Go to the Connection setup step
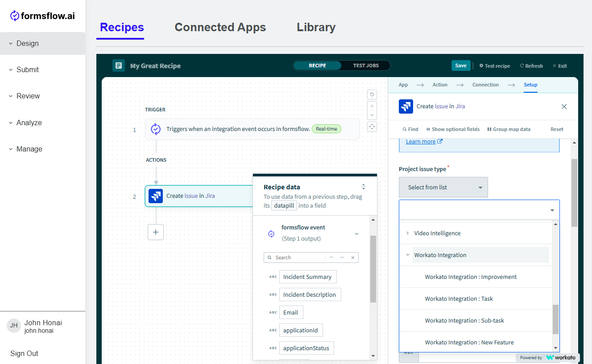Screen dimensions: 592x364 [485, 85]
